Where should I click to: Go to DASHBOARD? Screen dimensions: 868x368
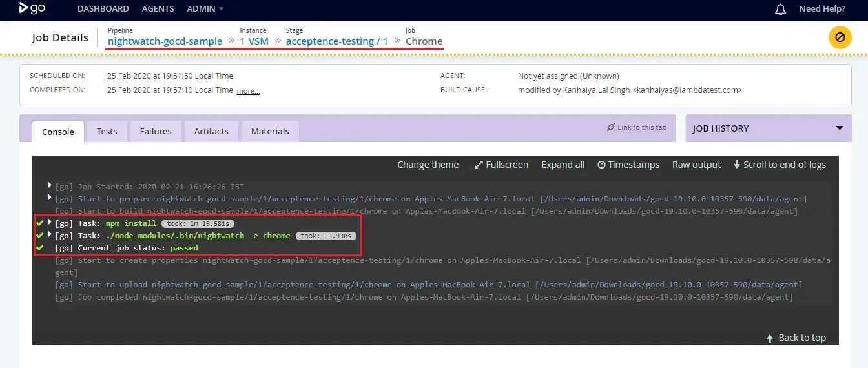[x=103, y=9]
